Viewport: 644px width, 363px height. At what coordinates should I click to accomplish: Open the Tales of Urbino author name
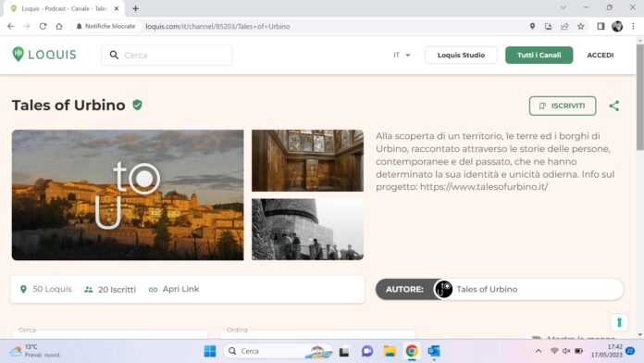click(x=487, y=290)
